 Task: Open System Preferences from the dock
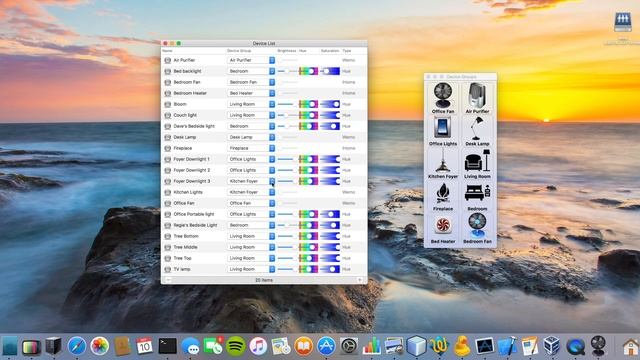click(x=349, y=346)
